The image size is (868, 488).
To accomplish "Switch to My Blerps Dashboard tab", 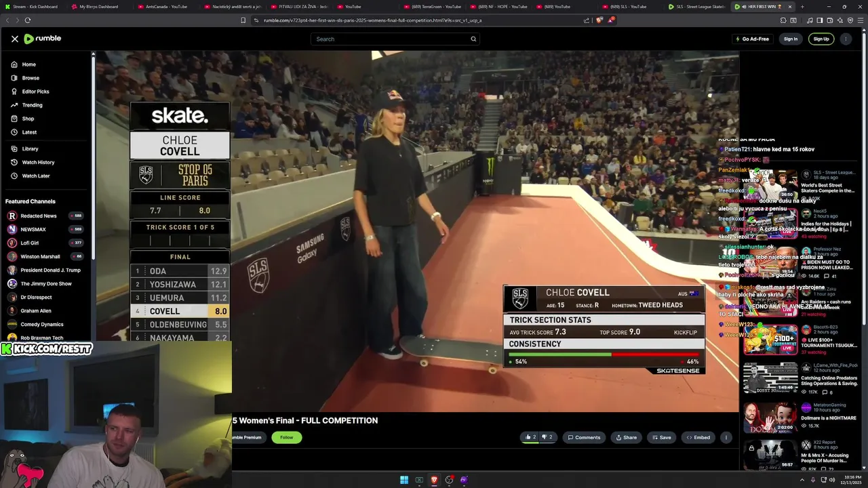I will [x=98, y=7].
